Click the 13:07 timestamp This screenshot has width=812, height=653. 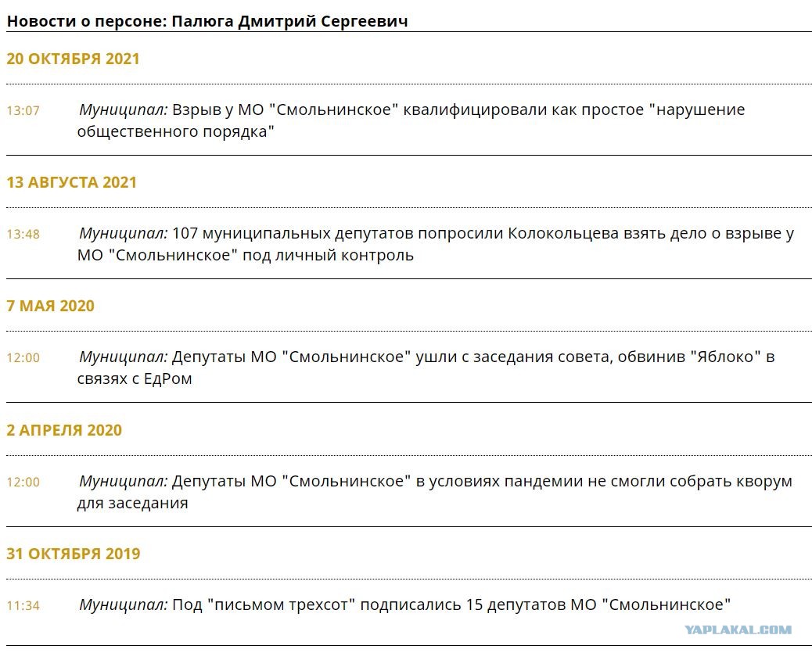[23, 111]
